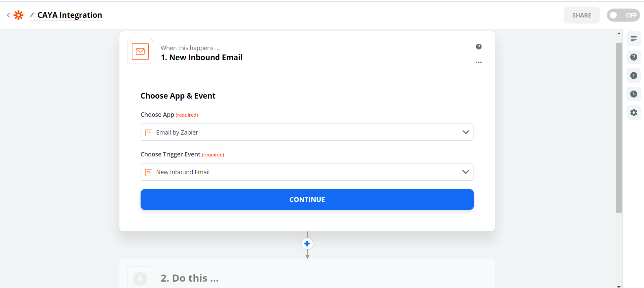Viewport: 644px width, 288px height.
Task: Open the Choose App dropdown
Action: [x=307, y=132]
